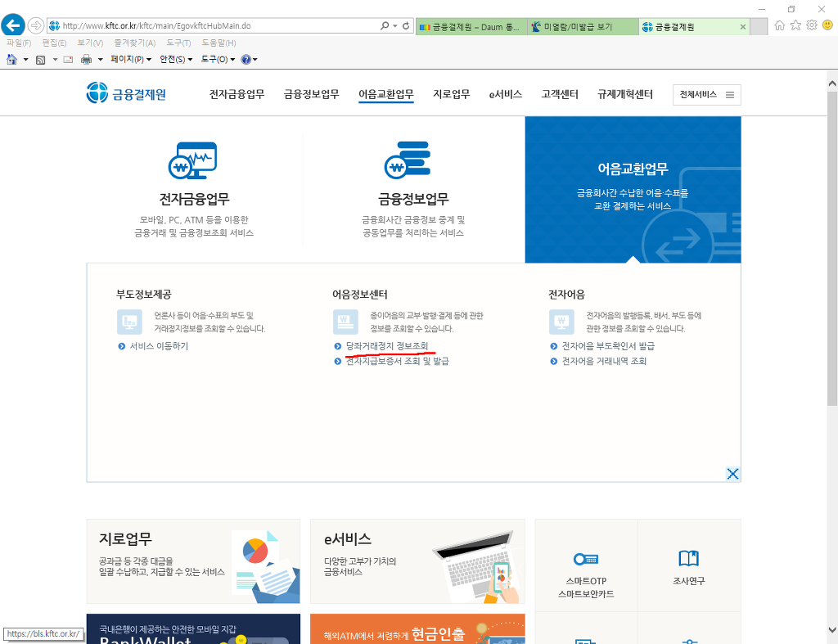Expand the printer options dropdown arrow

tap(100, 59)
